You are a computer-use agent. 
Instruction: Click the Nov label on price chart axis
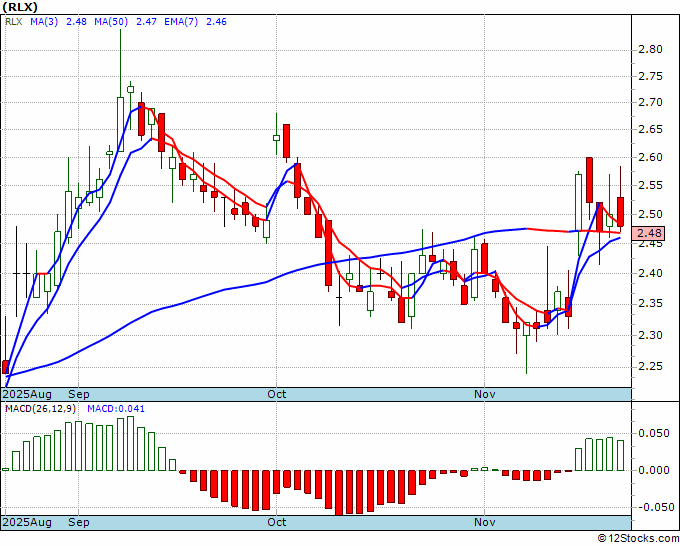[x=484, y=394]
